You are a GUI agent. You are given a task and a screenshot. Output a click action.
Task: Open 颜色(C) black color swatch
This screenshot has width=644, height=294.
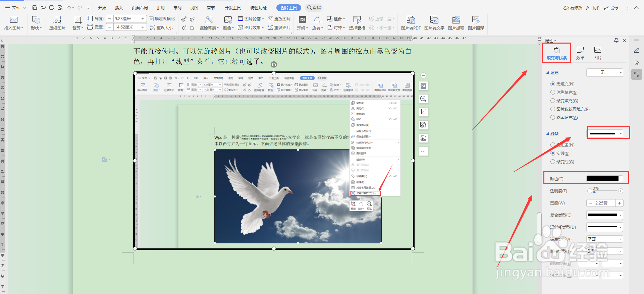coord(604,179)
